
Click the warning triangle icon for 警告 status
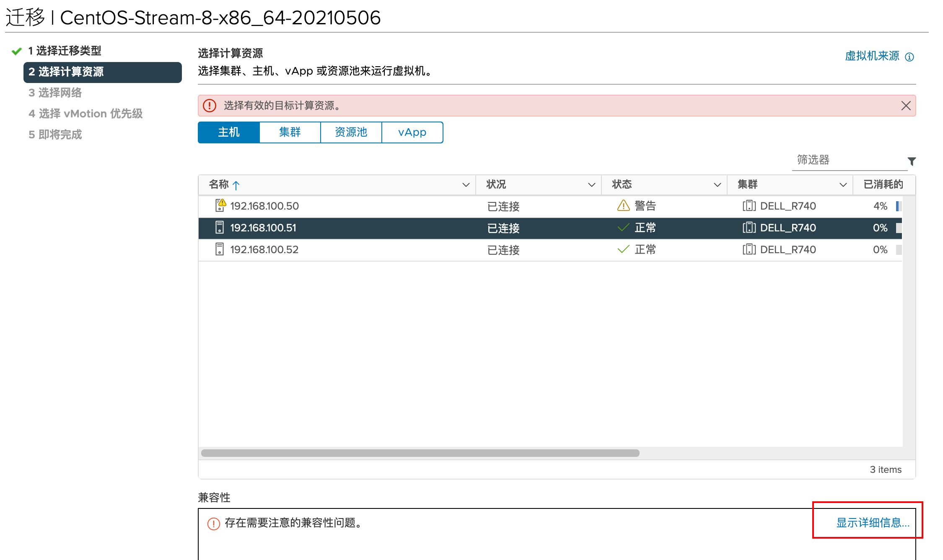[624, 205]
